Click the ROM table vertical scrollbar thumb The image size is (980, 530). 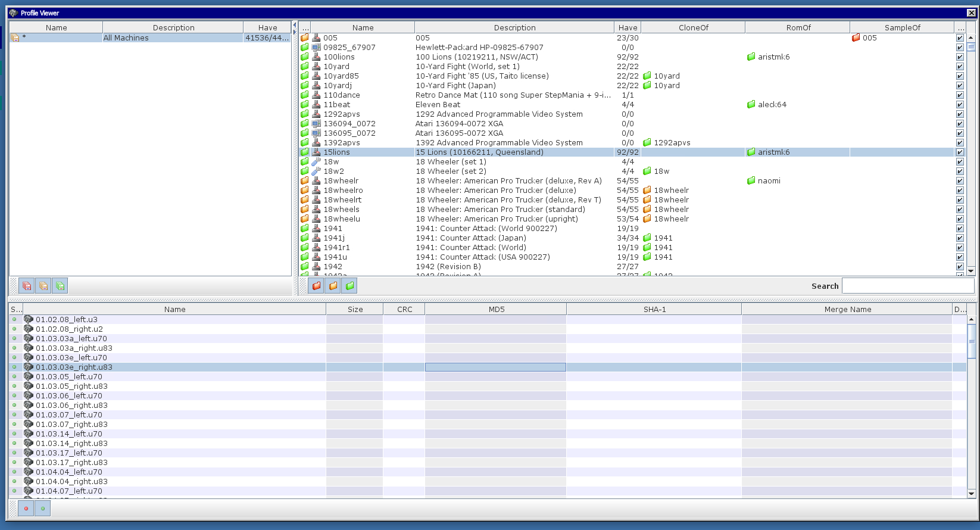(x=972, y=341)
